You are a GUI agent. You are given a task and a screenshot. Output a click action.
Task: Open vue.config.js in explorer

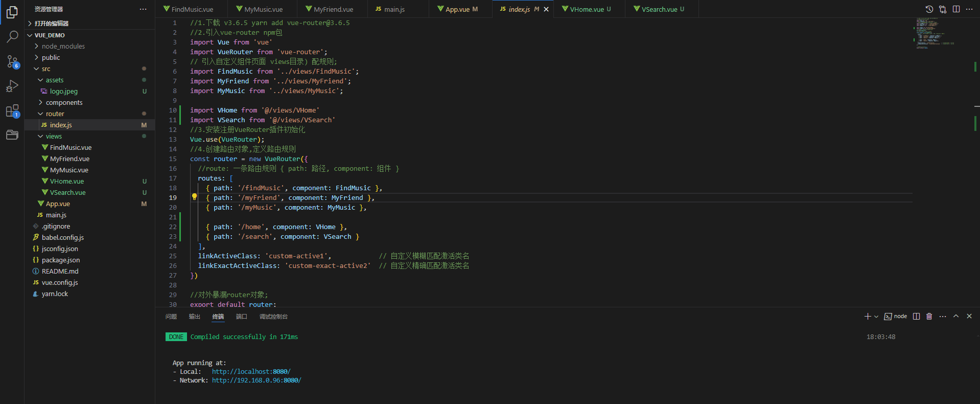pos(90,282)
